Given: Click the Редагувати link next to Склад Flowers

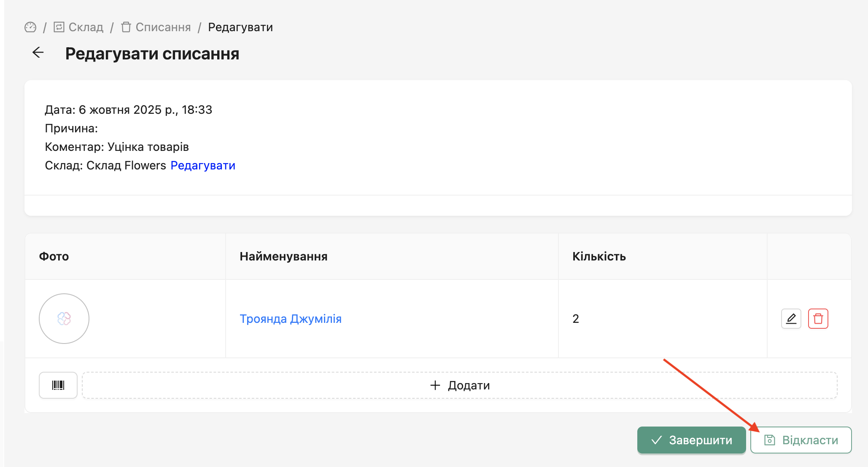Looking at the screenshot, I should (x=203, y=166).
